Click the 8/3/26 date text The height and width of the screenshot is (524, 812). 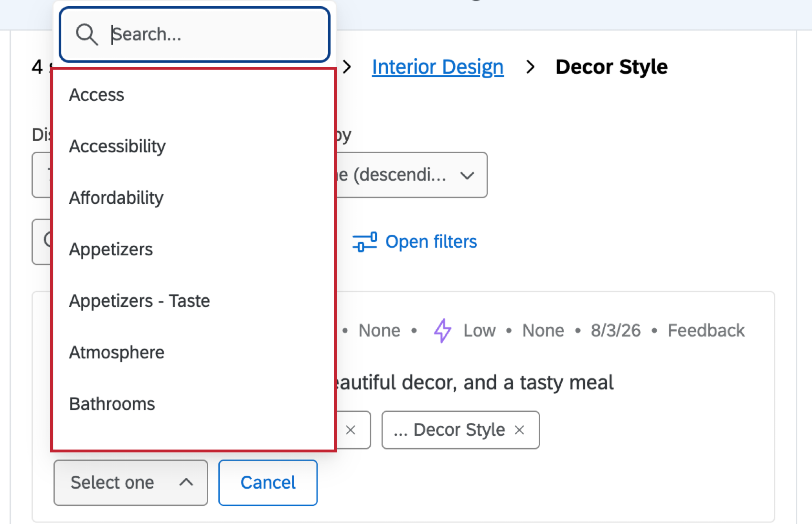(x=616, y=331)
